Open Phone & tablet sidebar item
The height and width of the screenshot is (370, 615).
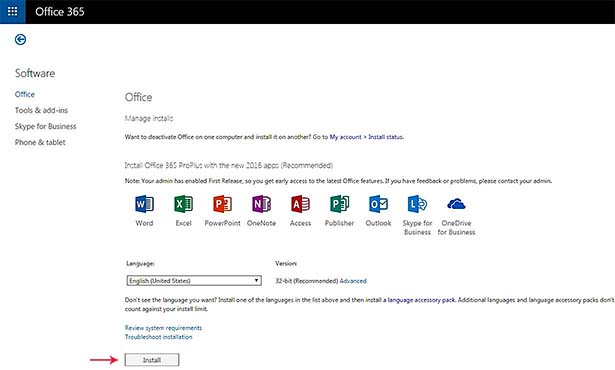[x=40, y=142]
